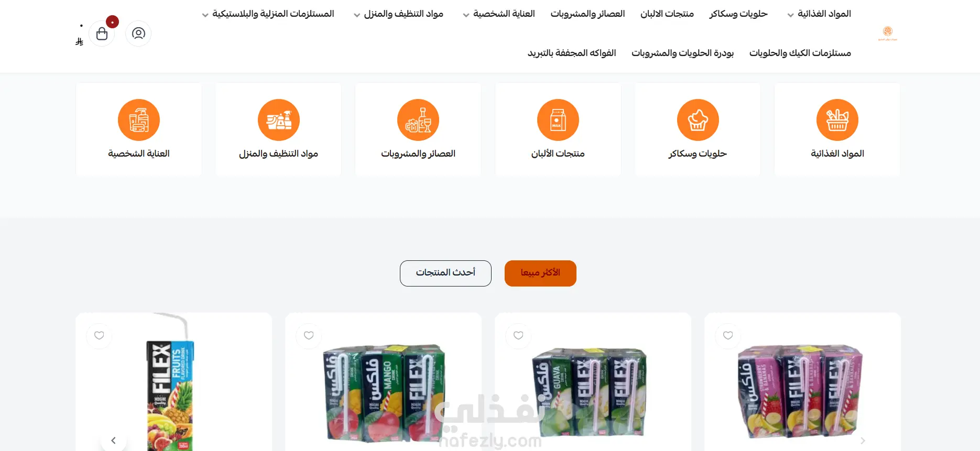
Task: Favorite the Filex strawberry banana pack
Action: click(x=728, y=336)
